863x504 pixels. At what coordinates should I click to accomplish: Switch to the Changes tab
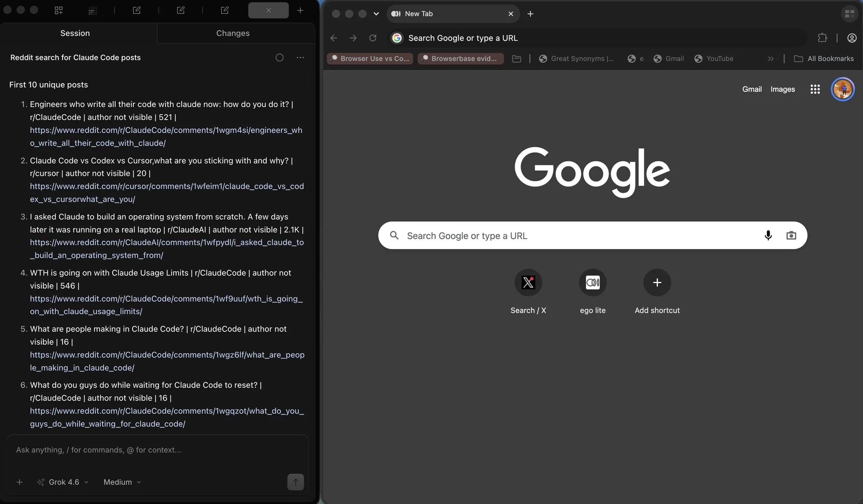tap(233, 33)
